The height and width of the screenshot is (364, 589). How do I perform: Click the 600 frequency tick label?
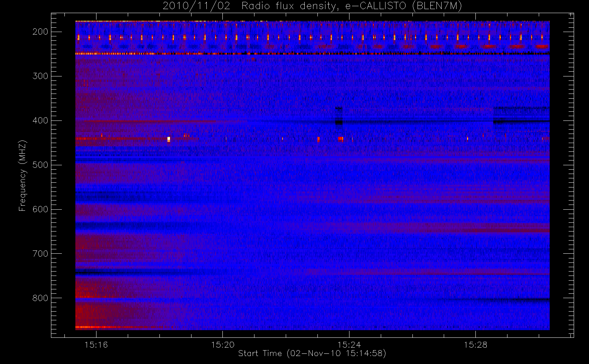point(40,209)
